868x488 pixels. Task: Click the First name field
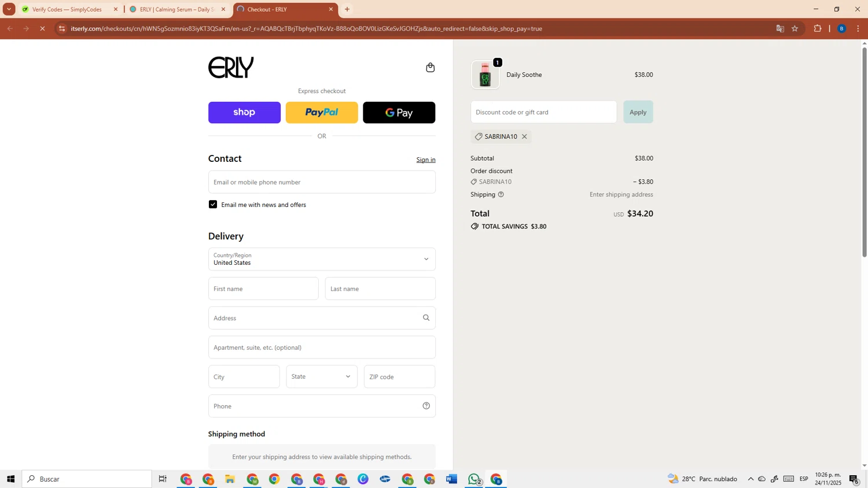point(263,289)
